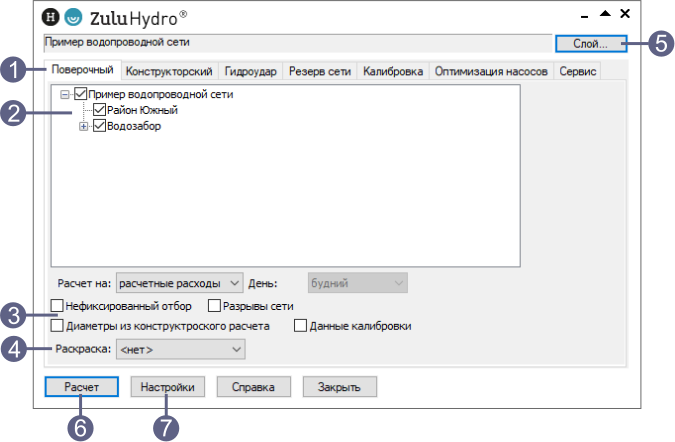
Task: Check Диаметры из конструкторского расчета
Action: pyautogui.click(x=57, y=326)
